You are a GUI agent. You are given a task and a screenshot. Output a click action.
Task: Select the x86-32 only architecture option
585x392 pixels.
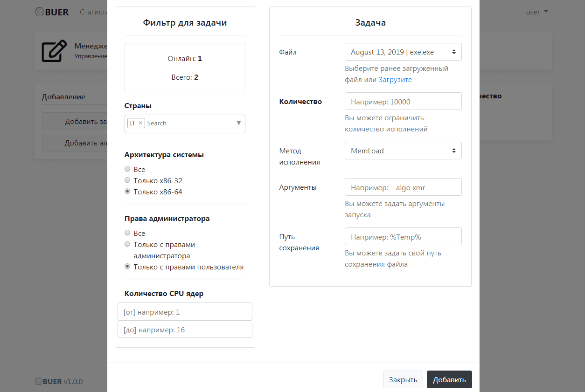click(127, 180)
